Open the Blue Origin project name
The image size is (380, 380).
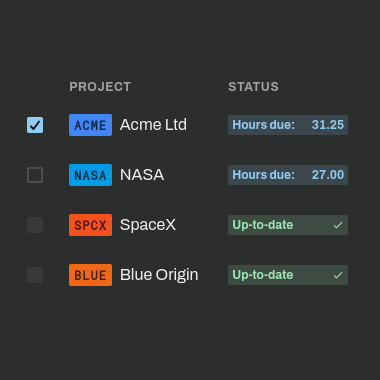pos(159,275)
